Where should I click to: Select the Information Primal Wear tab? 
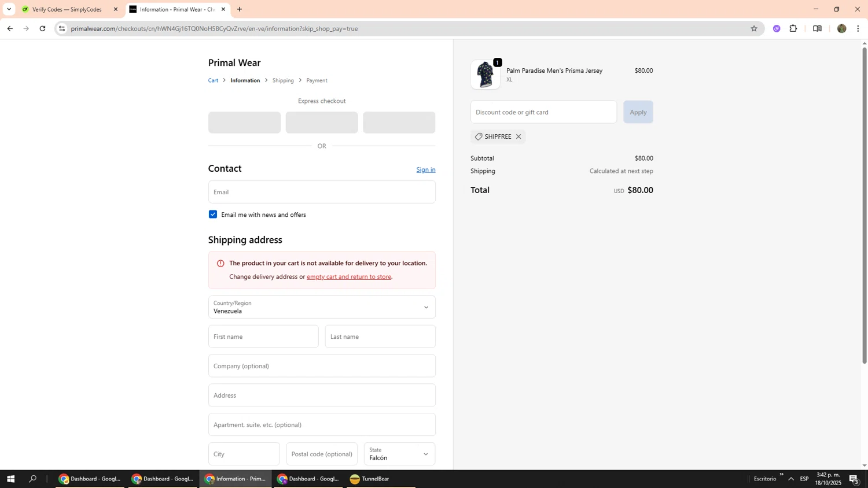pos(177,9)
